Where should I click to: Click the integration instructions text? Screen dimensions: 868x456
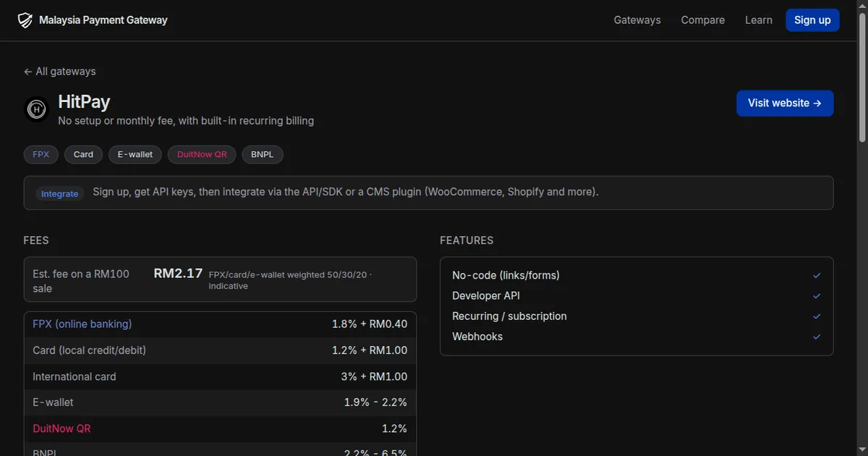tap(346, 193)
